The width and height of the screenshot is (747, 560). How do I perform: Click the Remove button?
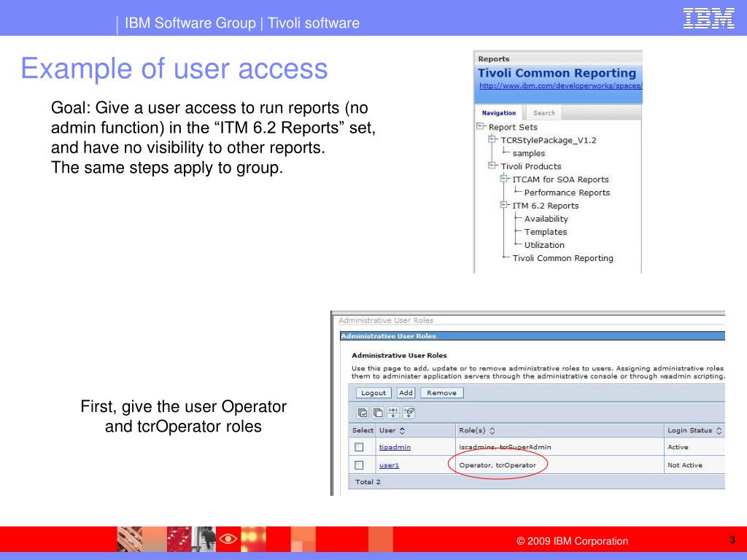click(441, 393)
